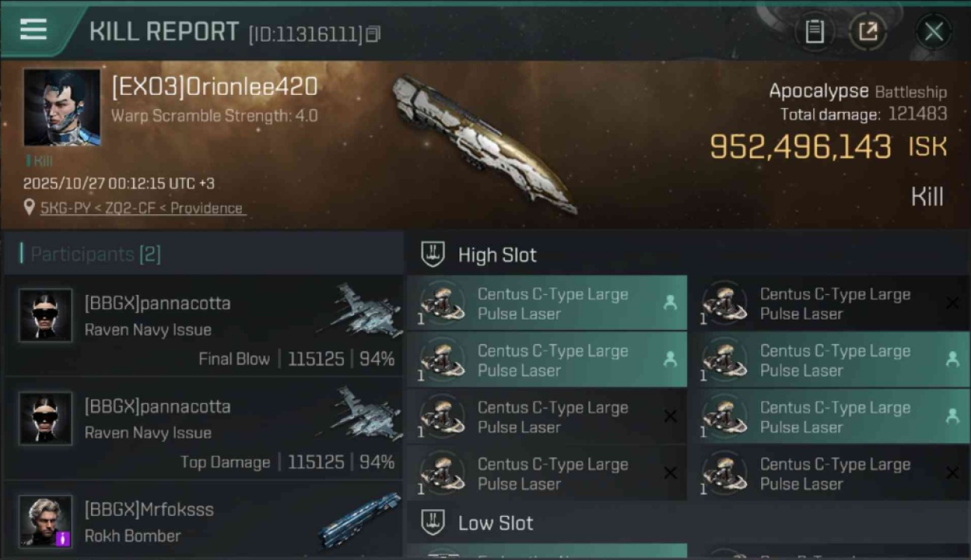Copy the kill report ID
Viewport: 971px width, 560px height.
(373, 34)
